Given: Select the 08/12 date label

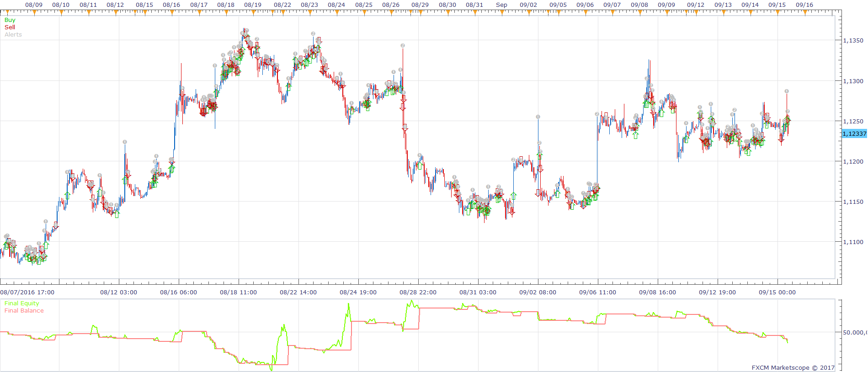Looking at the screenshot, I should coord(115,5).
